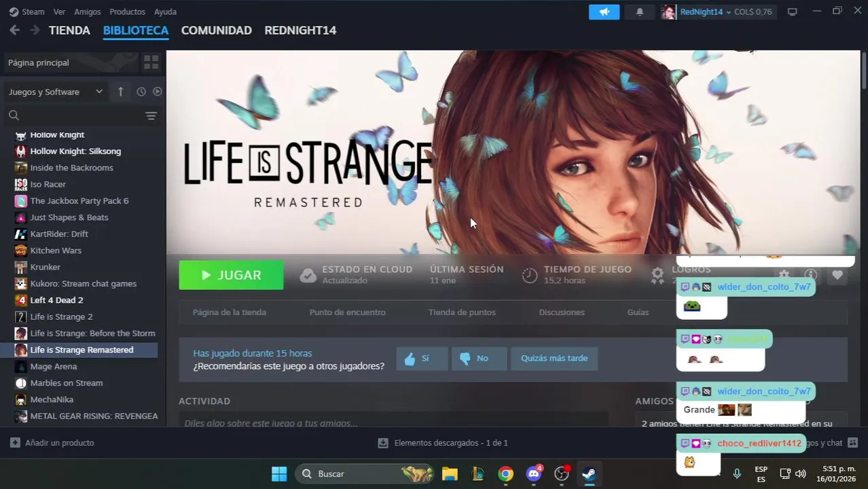Click the library search magnifier icon
The image size is (868, 489).
[x=14, y=115]
